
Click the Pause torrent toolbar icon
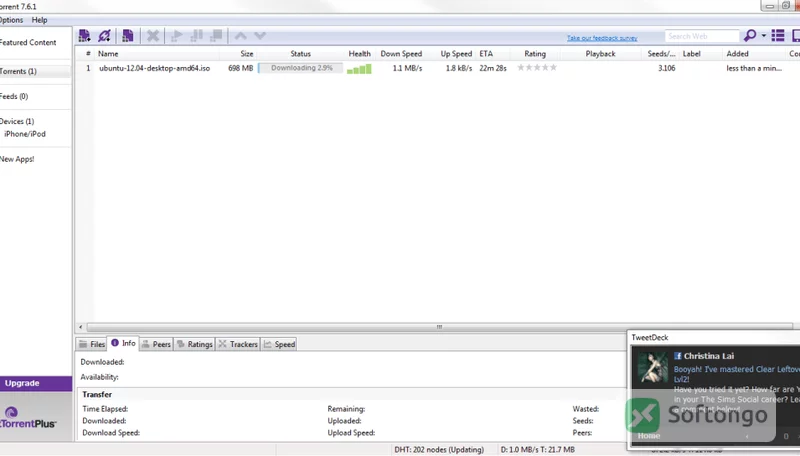tap(196, 36)
